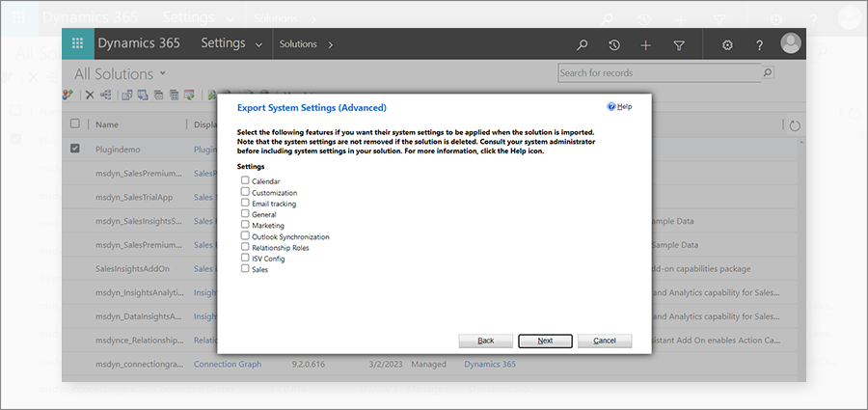Tick the Email tracking checkbox
The width and height of the screenshot is (868, 410).
245,203
